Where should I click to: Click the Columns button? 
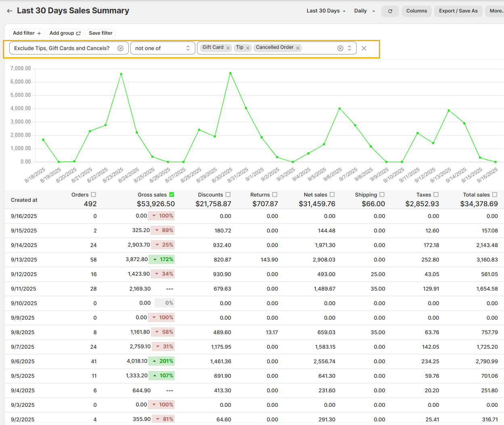coord(416,11)
